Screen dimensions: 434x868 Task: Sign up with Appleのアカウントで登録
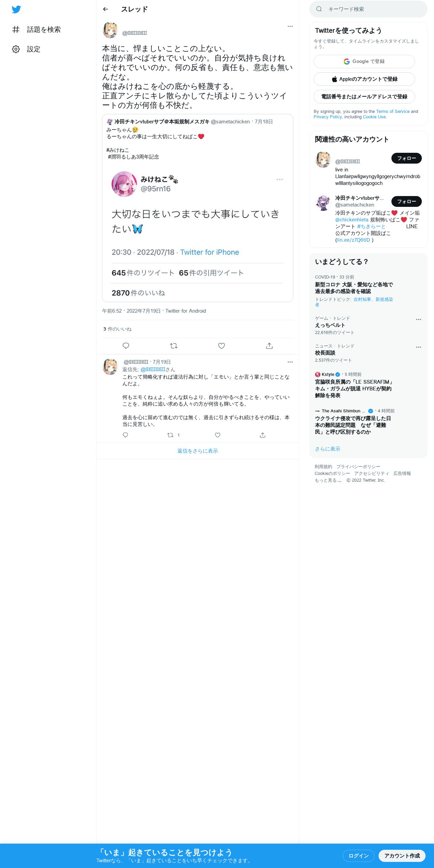coord(364,79)
